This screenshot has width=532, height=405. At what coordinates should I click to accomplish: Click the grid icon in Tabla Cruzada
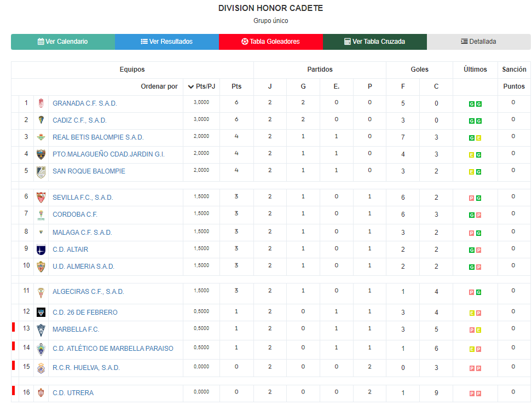click(348, 42)
